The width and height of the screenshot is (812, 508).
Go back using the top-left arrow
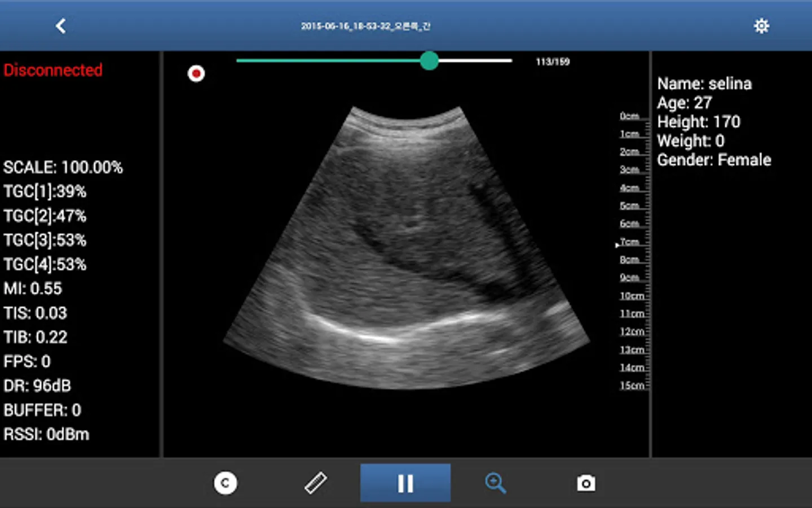61,26
